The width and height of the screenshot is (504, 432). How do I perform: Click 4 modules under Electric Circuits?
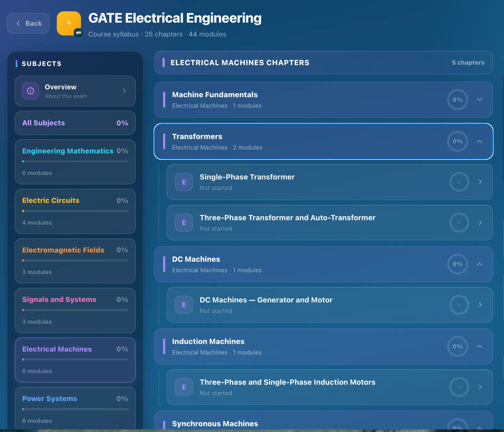pyautogui.click(x=37, y=223)
